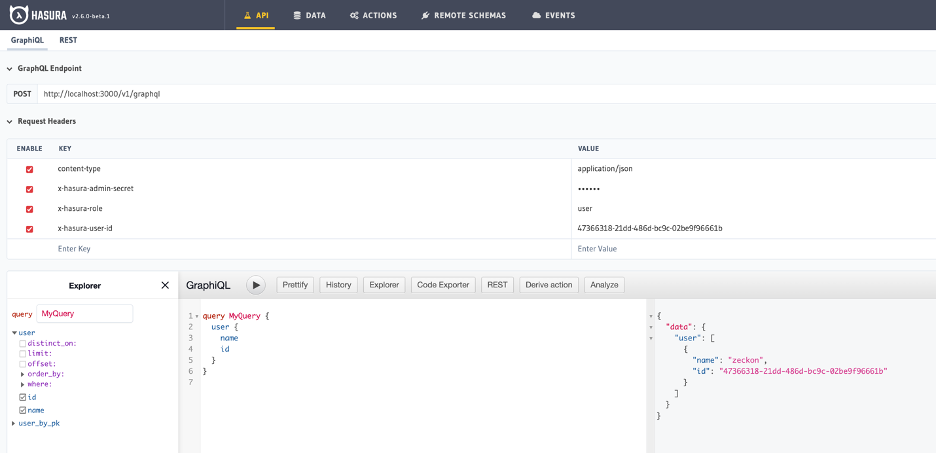The height and width of the screenshot is (454, 936).
Task: Click the application/json value cell
Action: (x=605, y=169)
